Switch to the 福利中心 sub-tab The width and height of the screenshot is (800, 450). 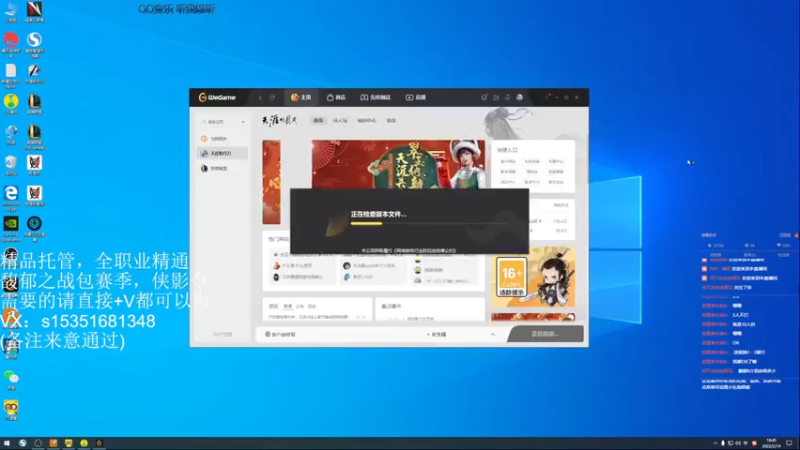[366, 120]
